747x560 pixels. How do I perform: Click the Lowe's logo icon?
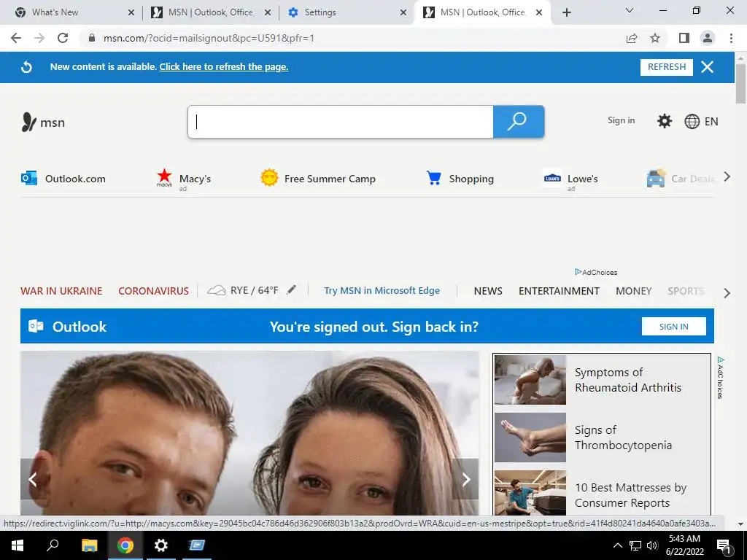click(x=552, y=178)
